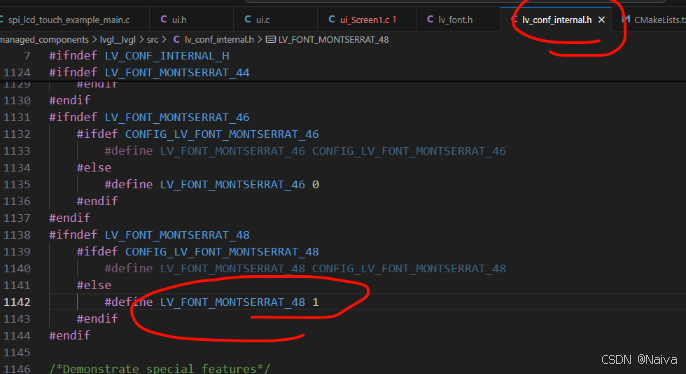
Task: Click #endif on line 1137
Action: click(x=70, y=218)
